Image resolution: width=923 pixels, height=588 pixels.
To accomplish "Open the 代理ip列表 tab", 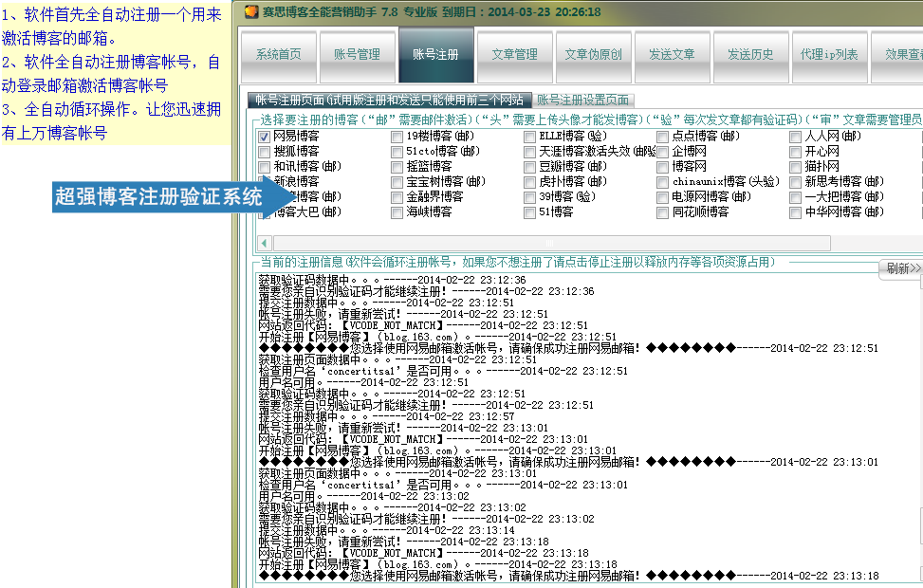I will coord(830,56).
